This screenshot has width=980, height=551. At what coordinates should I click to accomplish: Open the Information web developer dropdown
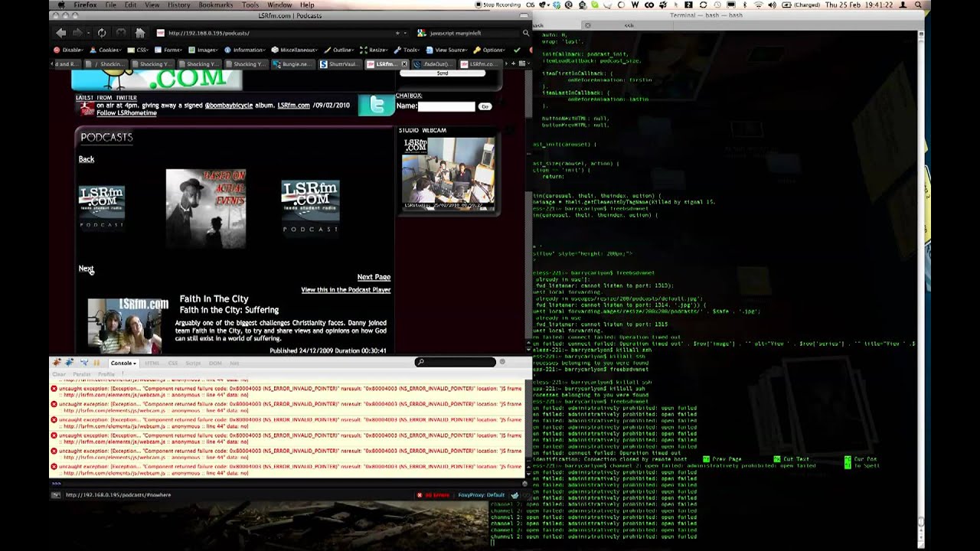(245, 50)
